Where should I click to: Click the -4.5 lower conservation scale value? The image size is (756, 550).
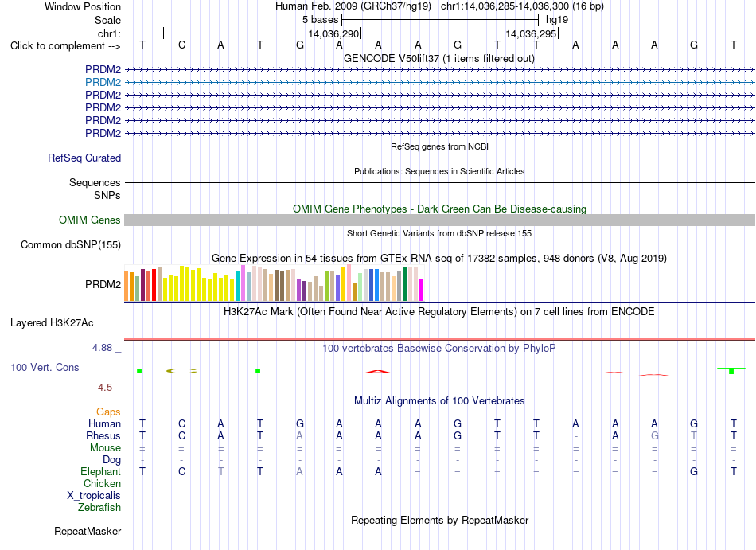pyautogui.click(x=103, y=388)
